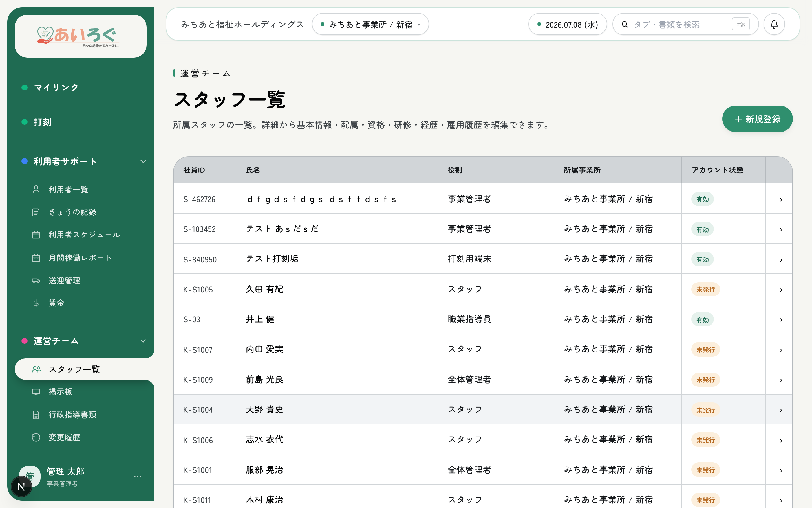The height and width of the screenshot is (508, 812).
Task: Click 未発行 badge in 久田 有紀 row
Action: pyautogui.click(x=705, y=289)
